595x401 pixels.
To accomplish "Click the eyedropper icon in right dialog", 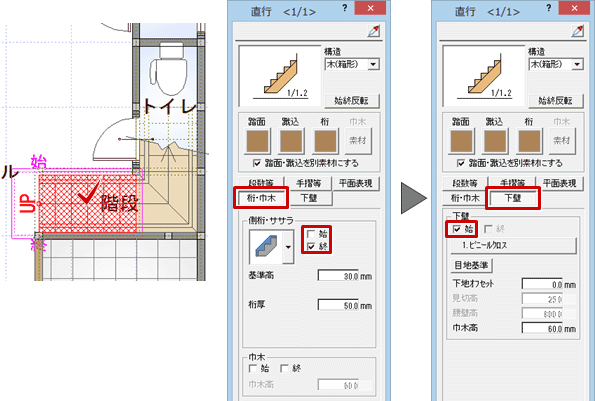I will pos(578,31).
